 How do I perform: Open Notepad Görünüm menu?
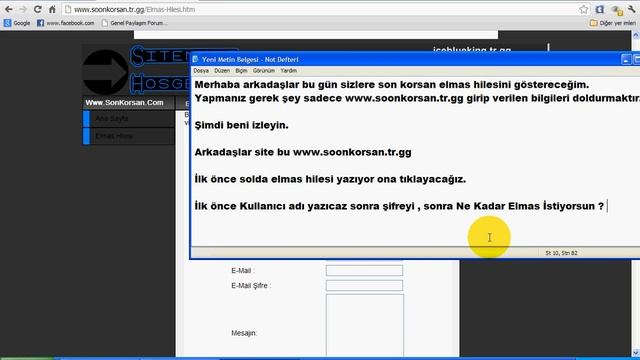tap(264, 71)
